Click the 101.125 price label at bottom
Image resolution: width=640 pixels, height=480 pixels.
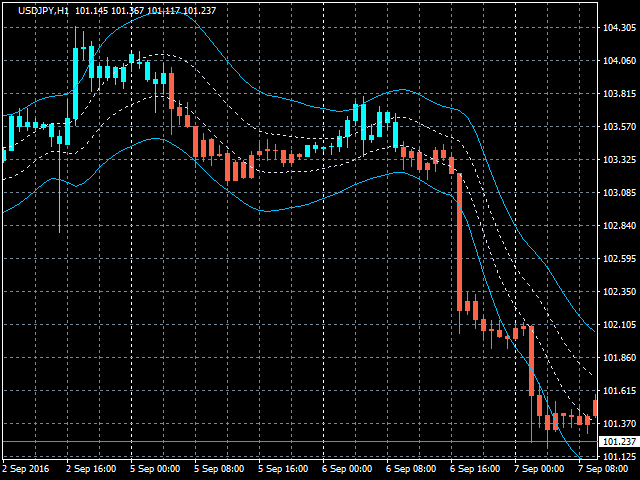619,457
